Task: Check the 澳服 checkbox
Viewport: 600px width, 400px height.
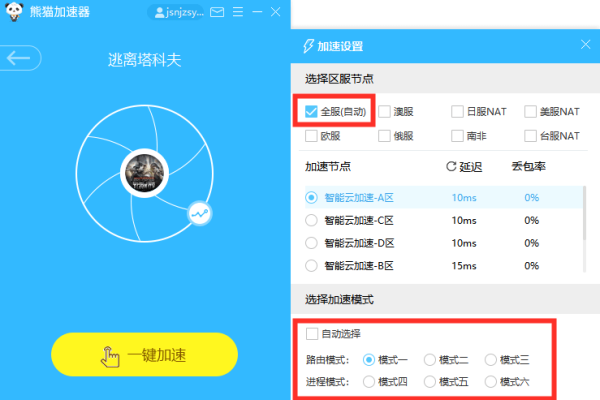Action: coord(384,112)
